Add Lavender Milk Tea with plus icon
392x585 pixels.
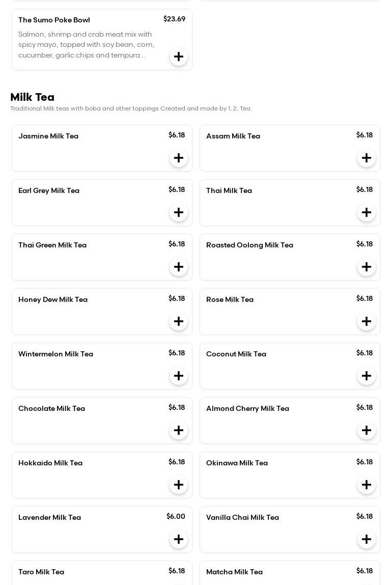click(179, 539)
